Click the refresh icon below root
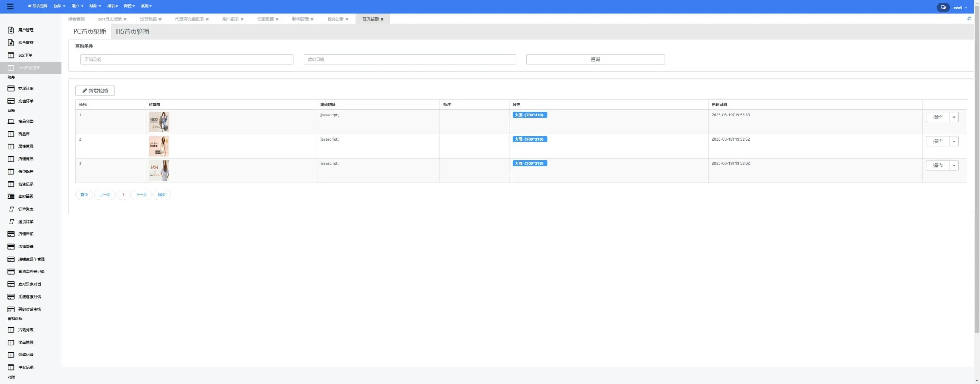 pyautogui.click(x=969, y=18)
